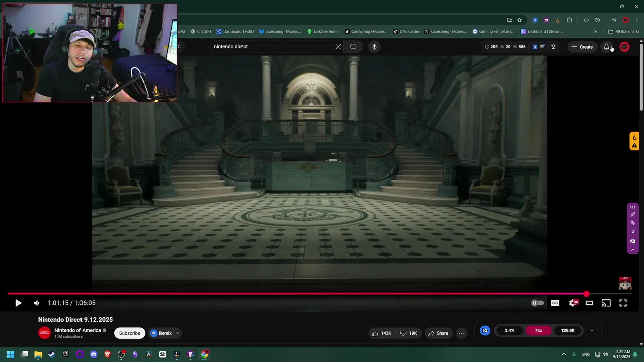
Task: Switch to theater mode
Action: pyautogui.click(x=589, y=303)
